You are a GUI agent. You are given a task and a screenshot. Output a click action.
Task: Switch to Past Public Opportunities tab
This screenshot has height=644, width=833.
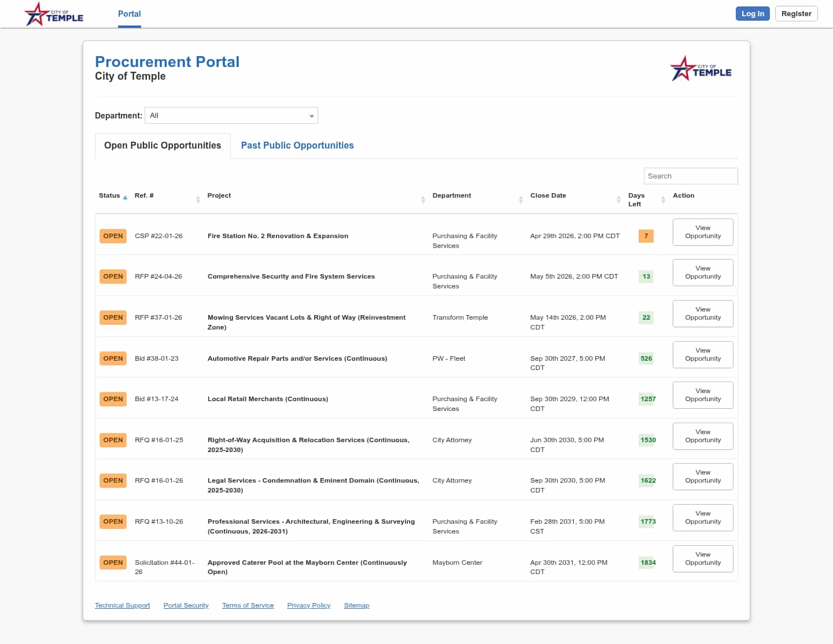(297, 146)
